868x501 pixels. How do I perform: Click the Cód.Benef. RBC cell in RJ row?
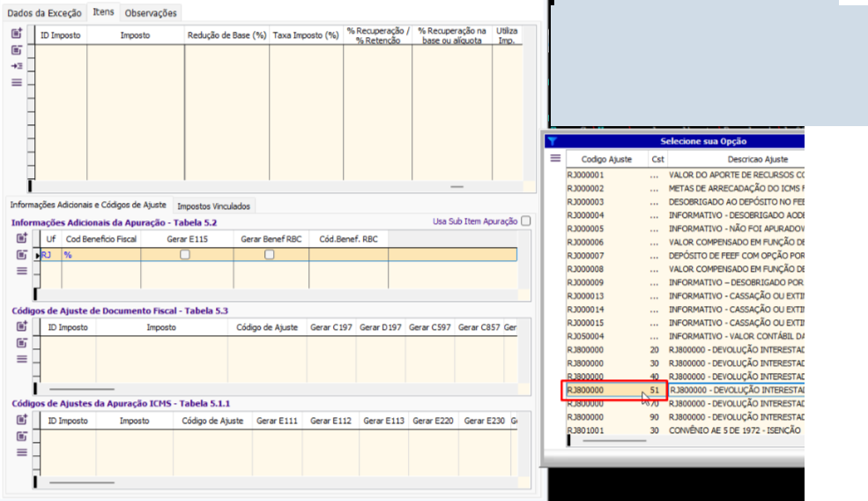click(348, 255)
